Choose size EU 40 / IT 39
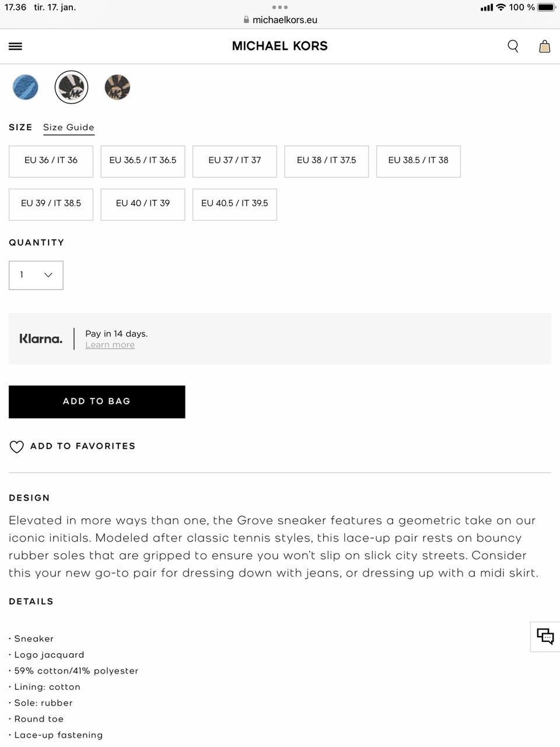The height and width of the screenshot is (747, 560). pos(143,204)
